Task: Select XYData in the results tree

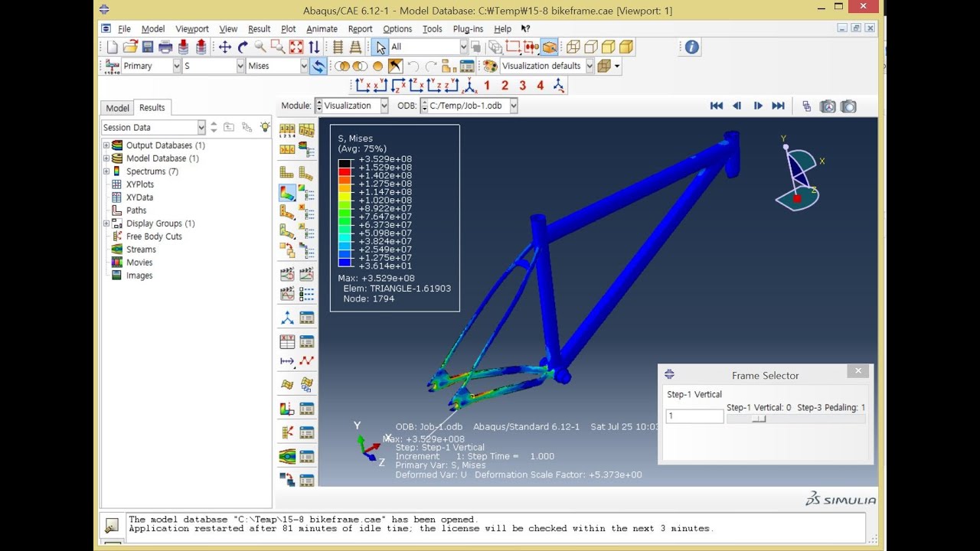Action: (x=139, y=197)
